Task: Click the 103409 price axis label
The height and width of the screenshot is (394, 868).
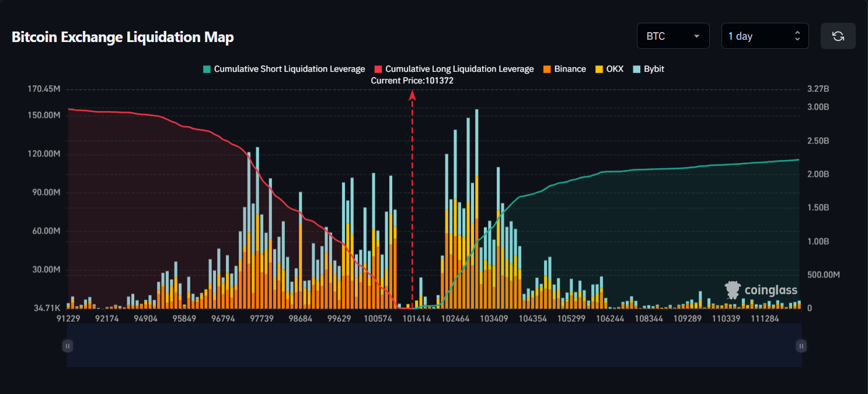Action: point(494,319)
